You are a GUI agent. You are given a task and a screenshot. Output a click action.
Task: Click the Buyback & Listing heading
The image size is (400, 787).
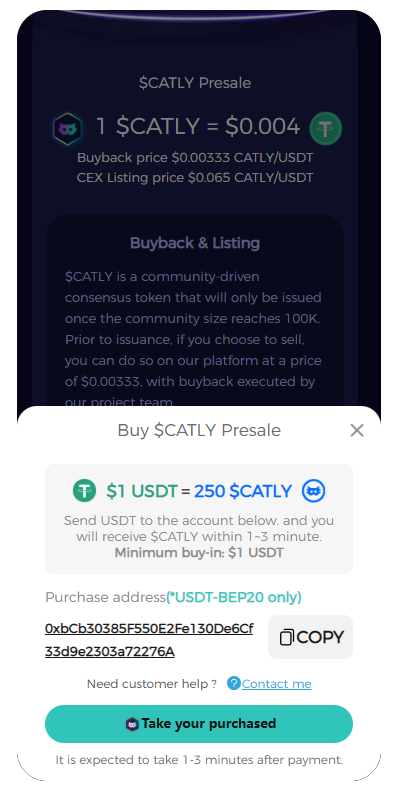(x=195, y=243)
